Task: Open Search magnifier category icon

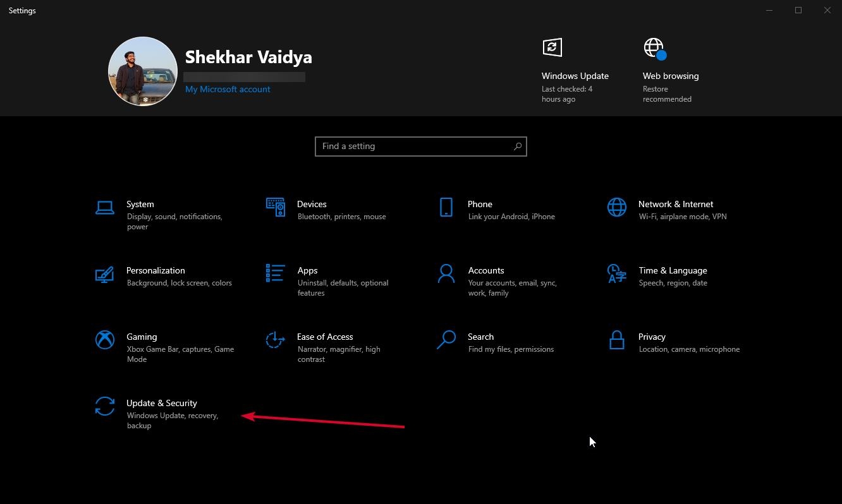Action: click(x=446, y=340)
